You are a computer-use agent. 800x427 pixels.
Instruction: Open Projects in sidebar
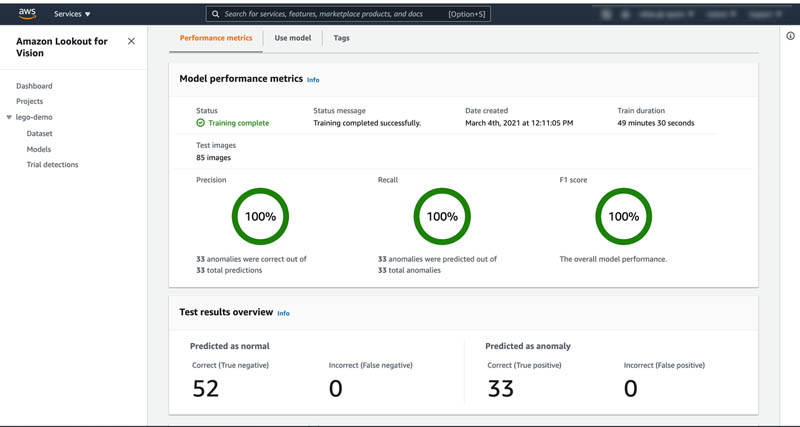[30, 102]
